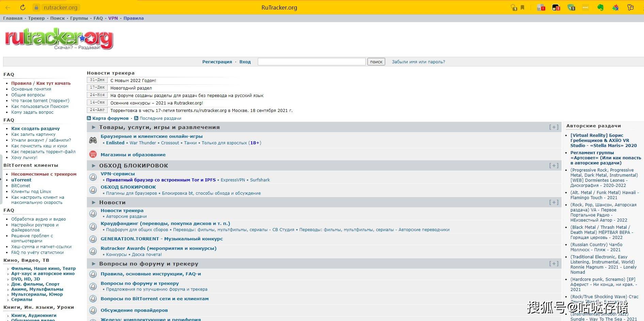Viewport: 644px width, 321px height.
Task: Click the three-dots password extension icon
Action: point(586,7)
